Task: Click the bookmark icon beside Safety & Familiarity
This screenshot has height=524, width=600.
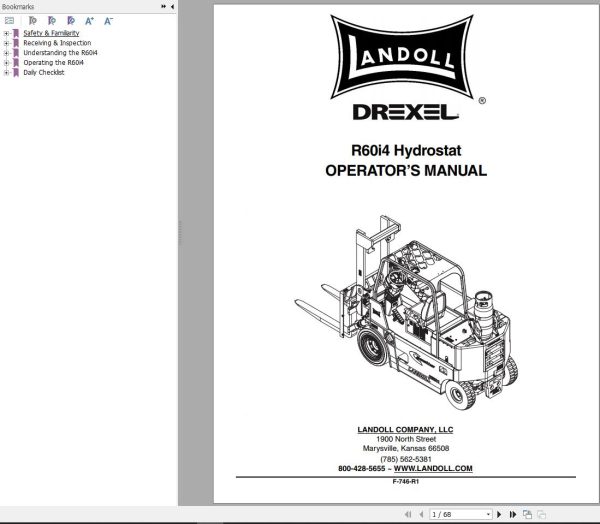Action: click(x=16, y=33)
